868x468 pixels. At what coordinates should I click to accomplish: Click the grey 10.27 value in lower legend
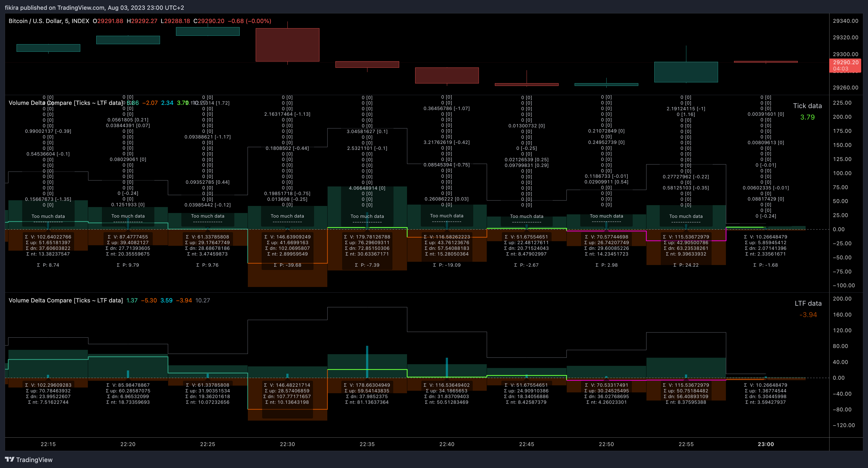pos(203,300)
